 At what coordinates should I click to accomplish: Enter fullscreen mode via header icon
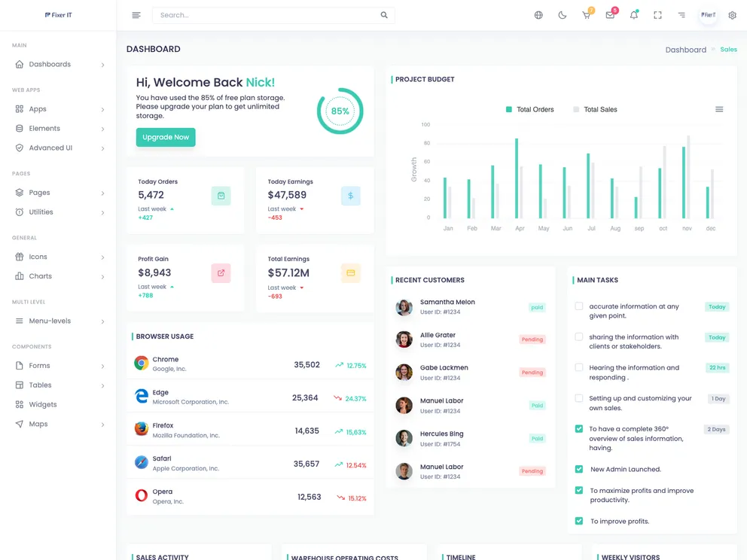(x=657, y=15)
